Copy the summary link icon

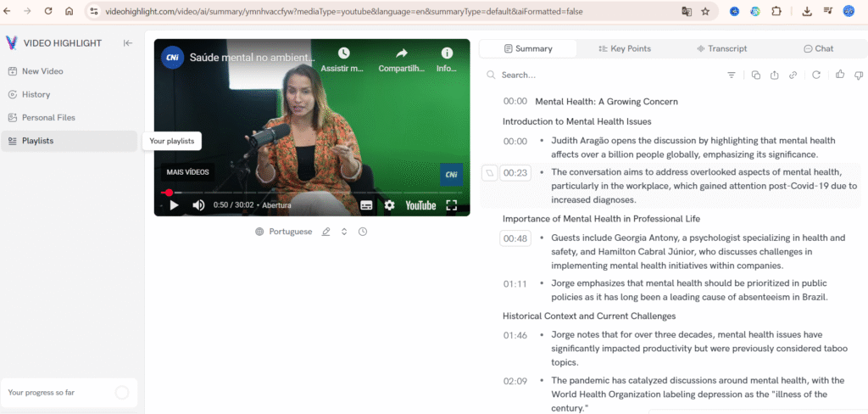point(793,76)
